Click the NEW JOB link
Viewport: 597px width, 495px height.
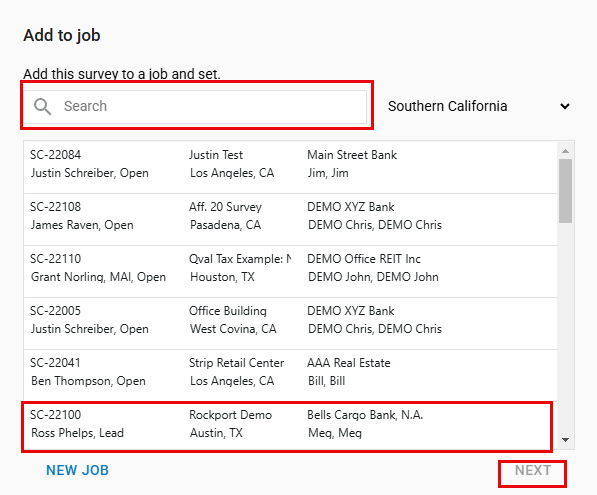(x=77, y=470)
